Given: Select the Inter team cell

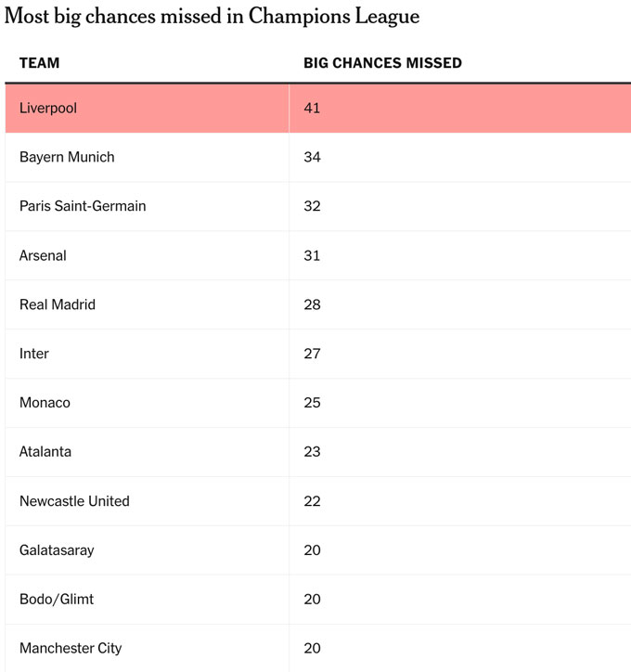Looking at the screenshot, I should coord(34,354).
